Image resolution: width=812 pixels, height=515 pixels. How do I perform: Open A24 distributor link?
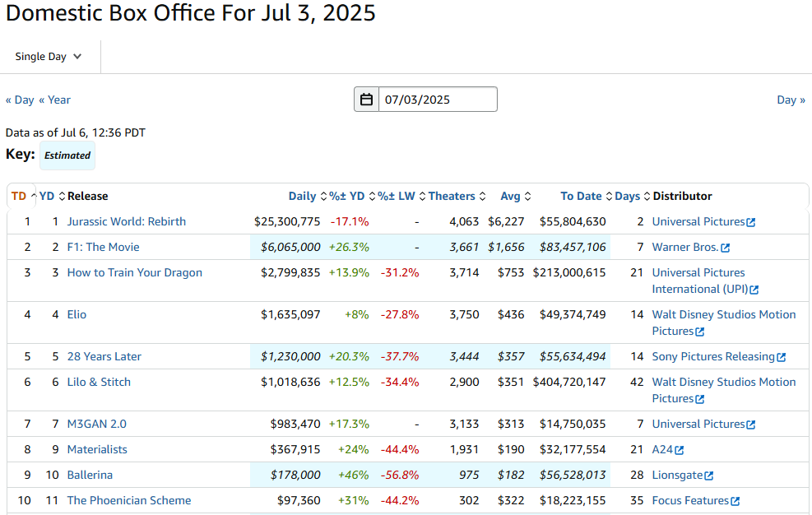tap(662, 449)
